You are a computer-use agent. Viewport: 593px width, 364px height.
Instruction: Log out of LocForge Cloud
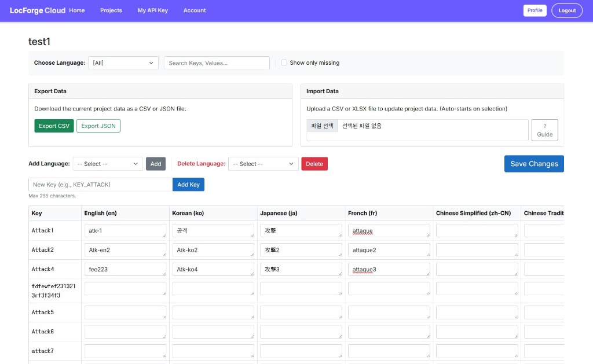[x=566, y=10]
